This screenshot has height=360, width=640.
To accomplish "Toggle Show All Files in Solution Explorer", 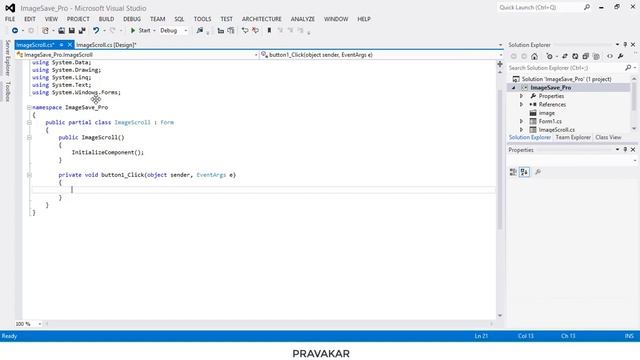I will tap(596, 56).
